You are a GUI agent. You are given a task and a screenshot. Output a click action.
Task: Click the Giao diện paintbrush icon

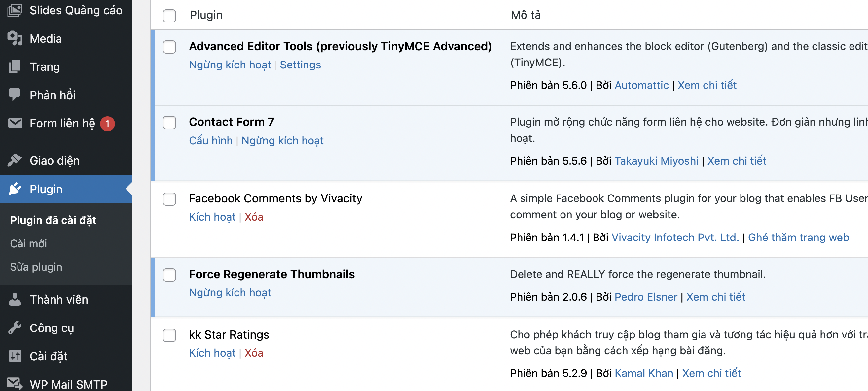15,160
